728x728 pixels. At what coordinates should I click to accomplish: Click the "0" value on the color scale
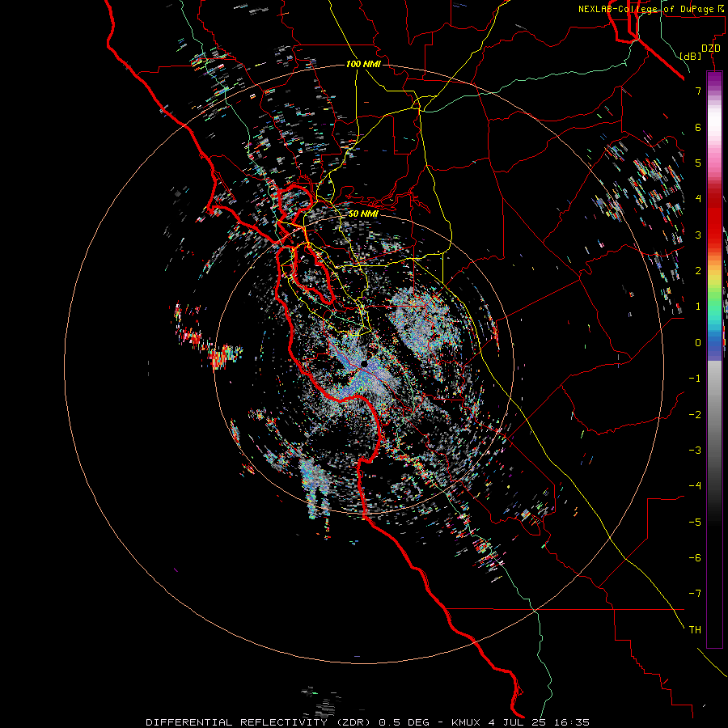698,343
